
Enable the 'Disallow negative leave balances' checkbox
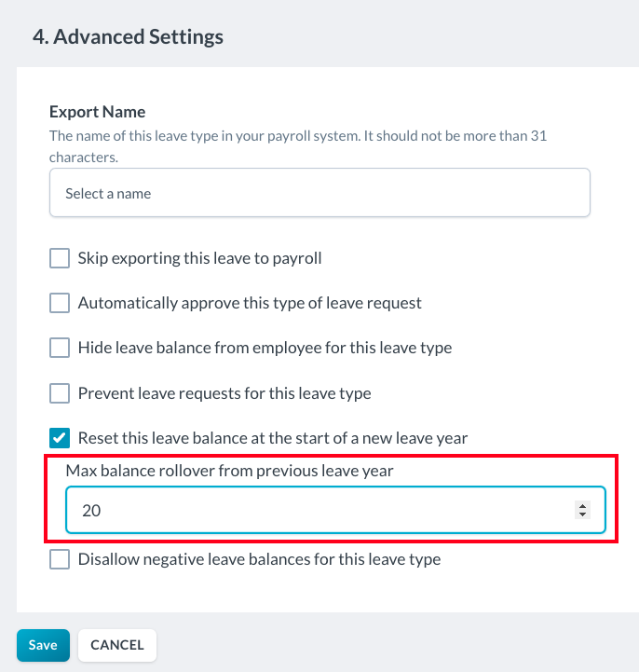point(60,560)
